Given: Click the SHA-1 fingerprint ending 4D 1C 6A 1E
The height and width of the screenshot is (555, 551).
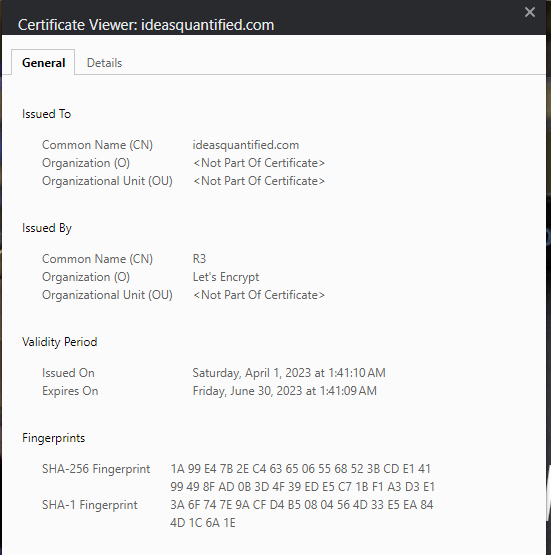Looking at the screenshot, I should click(x=203, y=523).
